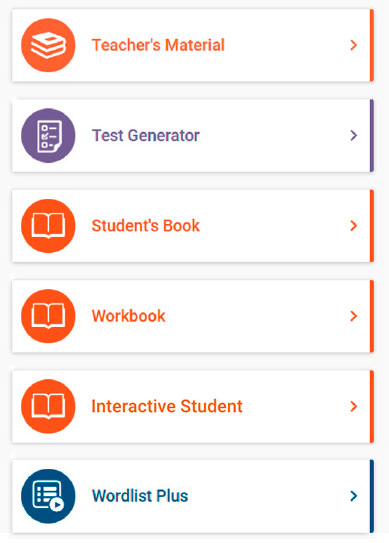Click the Student's Book open book icon
389x543 pixels.
(x=48, y=226)
